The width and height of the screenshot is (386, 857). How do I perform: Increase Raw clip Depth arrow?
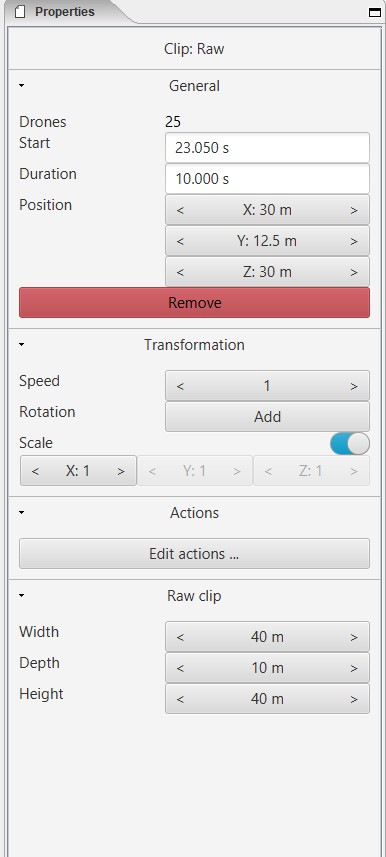point(354,668)
